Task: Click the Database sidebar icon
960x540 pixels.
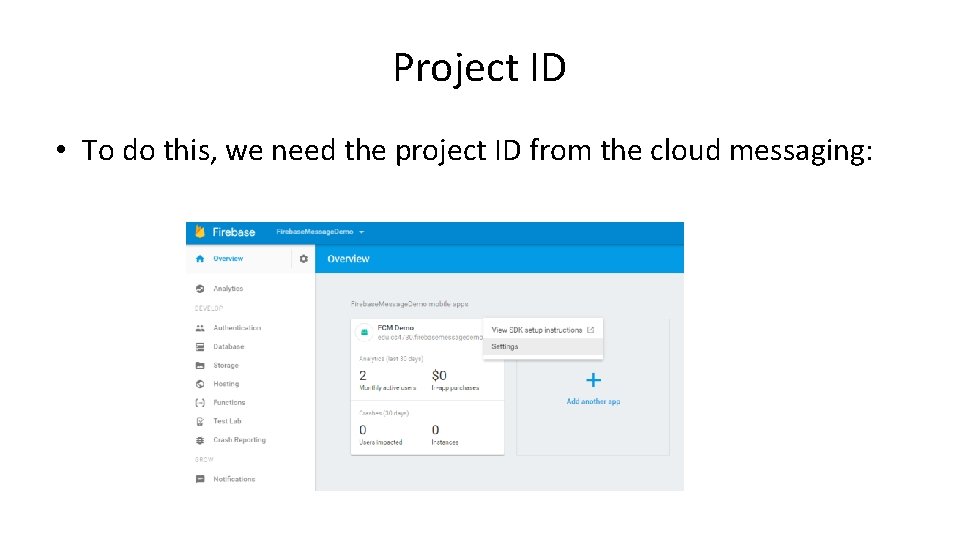Action: coord(200,347)
